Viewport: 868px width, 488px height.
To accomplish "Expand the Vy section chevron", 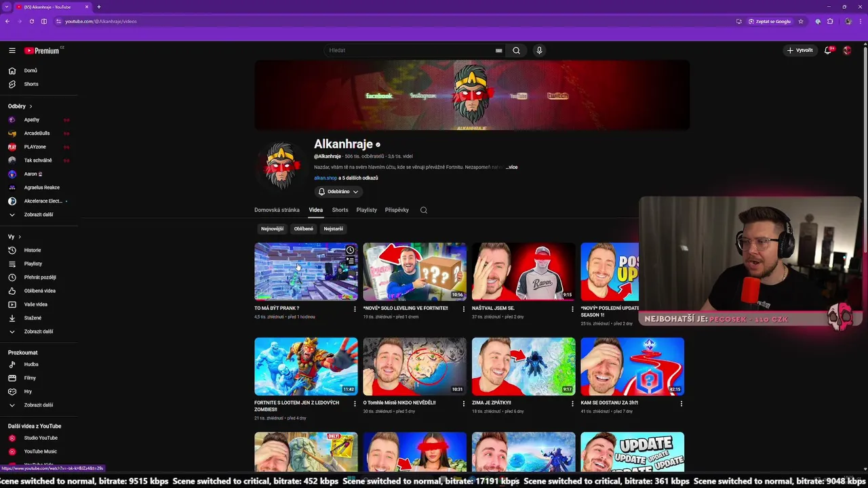I will tap(20, 237).
